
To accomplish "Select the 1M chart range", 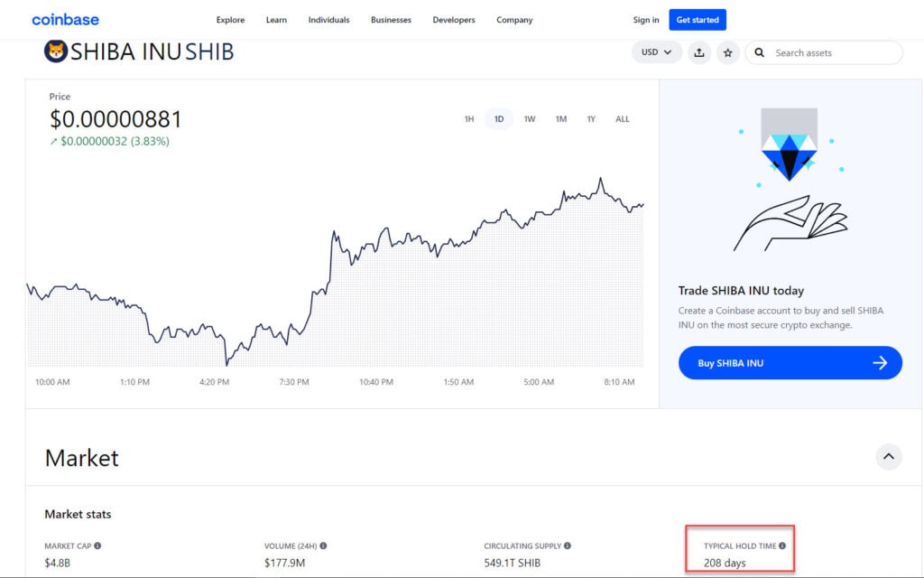I will 561,119.
